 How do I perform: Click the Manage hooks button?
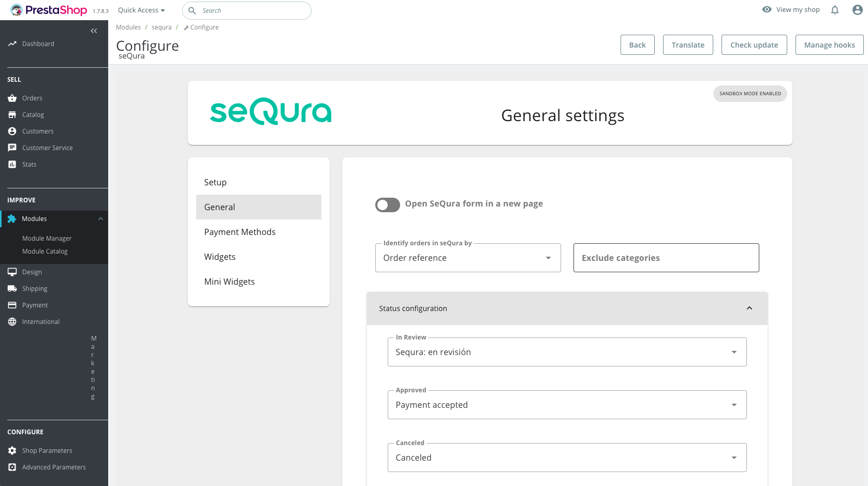[830, 45]
